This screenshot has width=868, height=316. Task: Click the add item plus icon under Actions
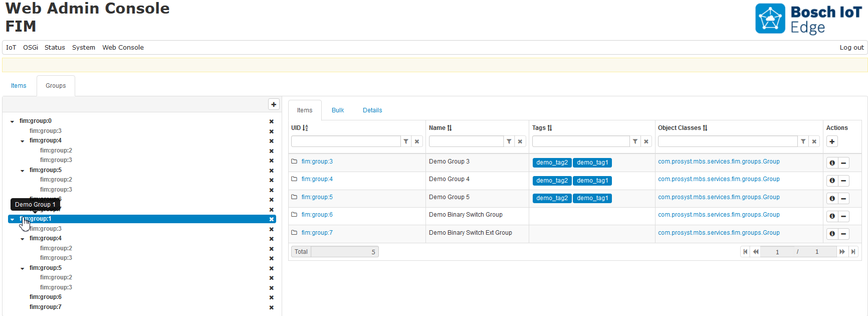coord(832,141)
